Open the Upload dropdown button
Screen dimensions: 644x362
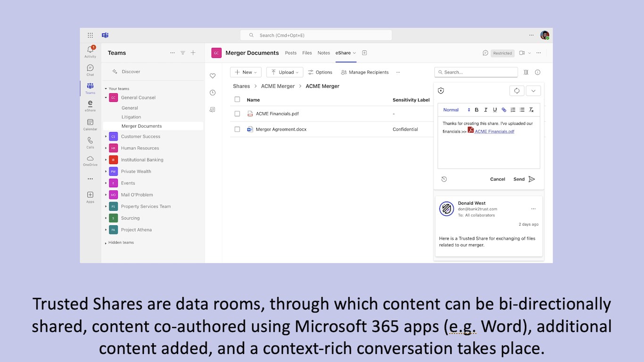285,72
